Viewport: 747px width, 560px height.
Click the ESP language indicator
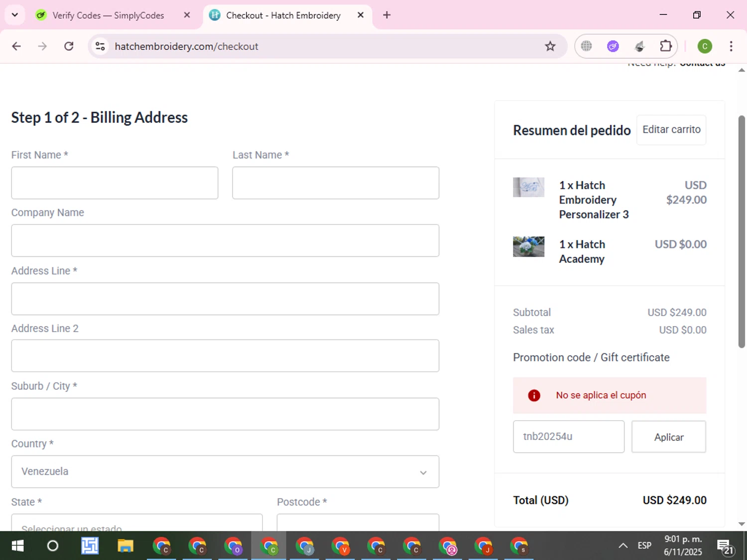644,546
